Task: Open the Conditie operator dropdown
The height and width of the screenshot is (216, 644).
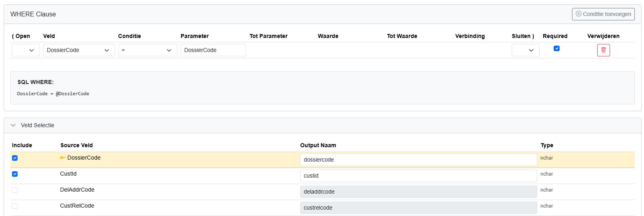Action: pyautogui.click(x=148, y=50)
